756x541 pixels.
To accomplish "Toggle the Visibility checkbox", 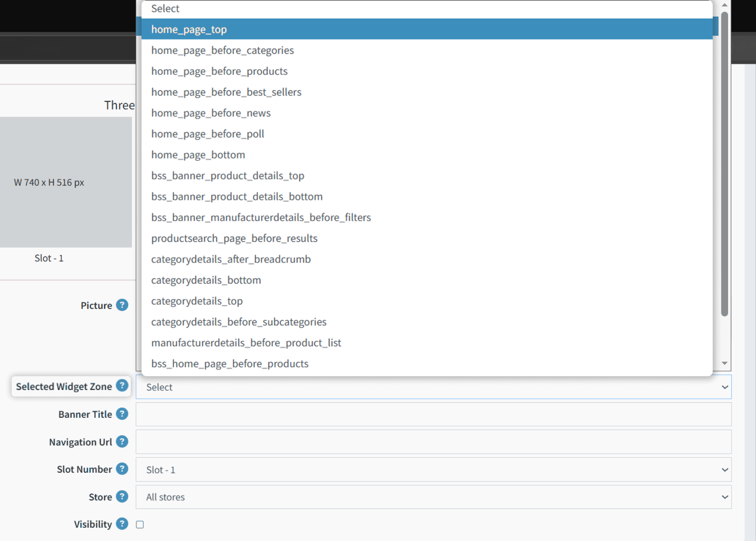I will click(x=140, y=524).
